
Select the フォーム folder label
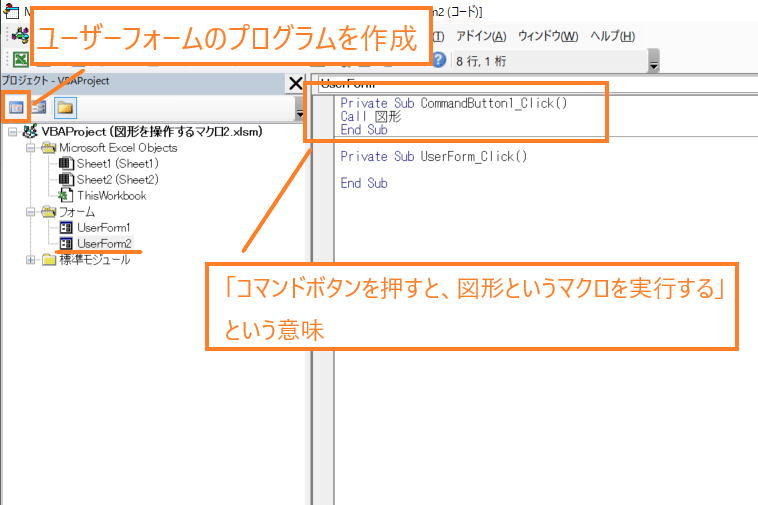[x=77, y=212]
